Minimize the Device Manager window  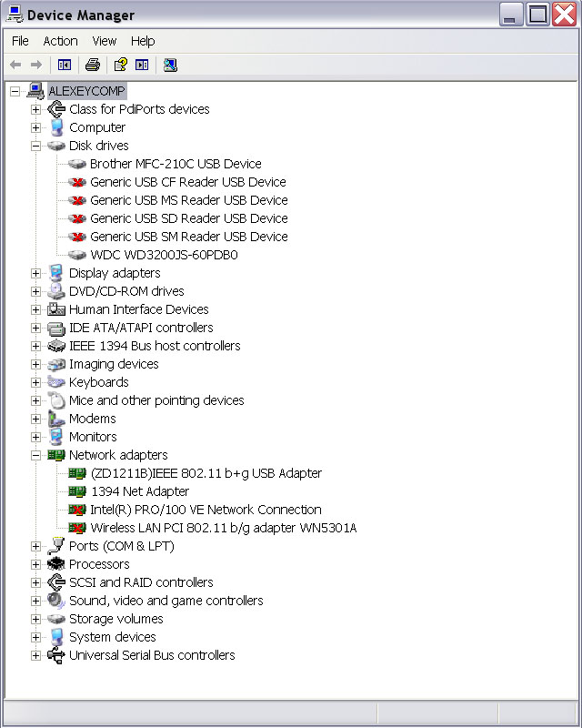click(x=511, y=14)
